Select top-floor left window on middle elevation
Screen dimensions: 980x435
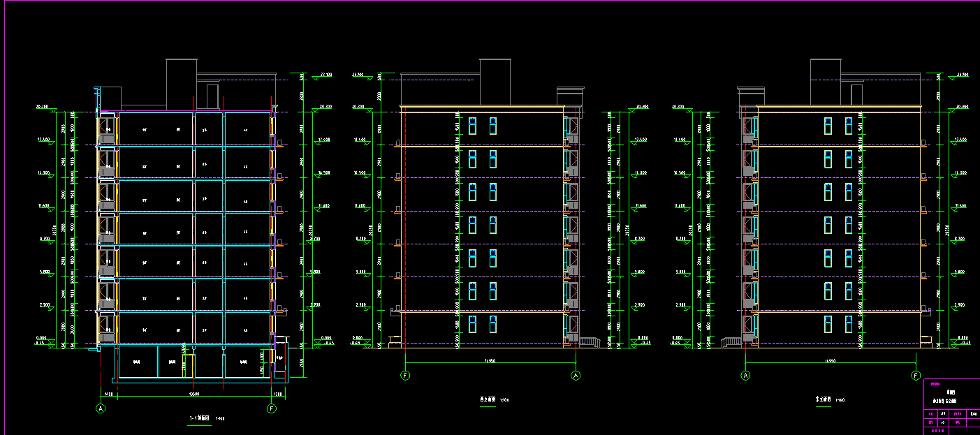pyautogui.click(x=473, y=126)
